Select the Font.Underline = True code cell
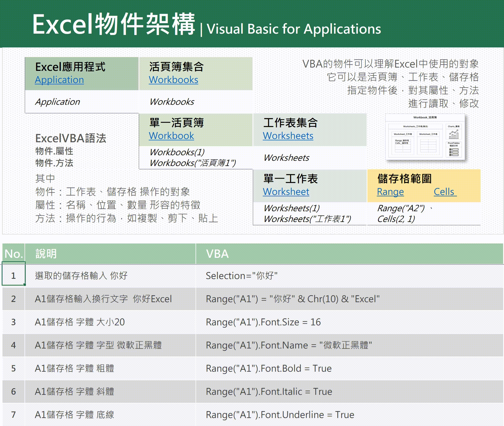 click(349, 415)
